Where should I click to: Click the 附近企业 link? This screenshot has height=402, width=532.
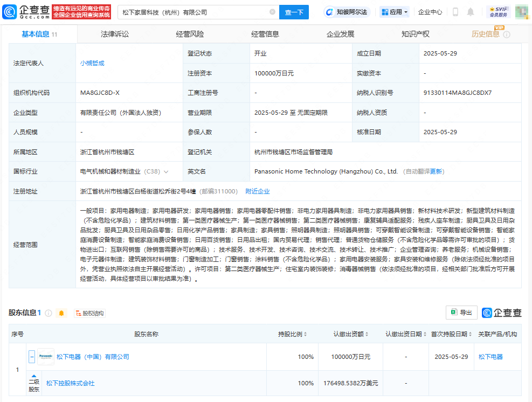tap(258, 191)
